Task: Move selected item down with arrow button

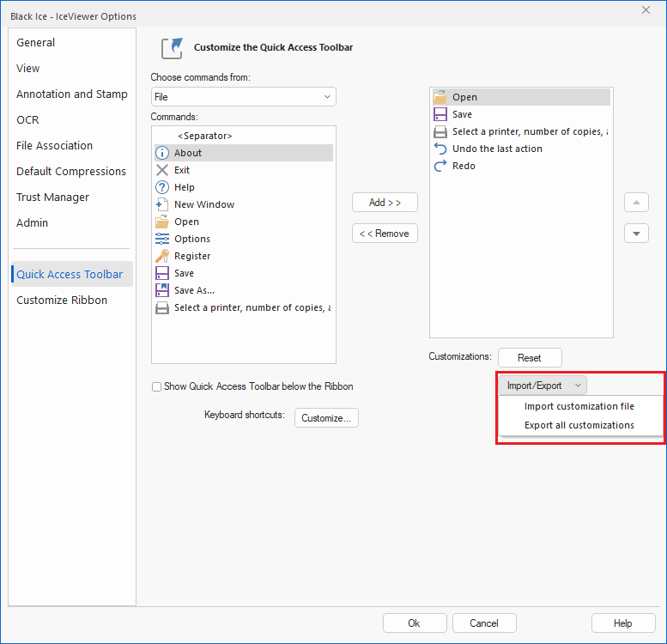Action: point(636,234)
